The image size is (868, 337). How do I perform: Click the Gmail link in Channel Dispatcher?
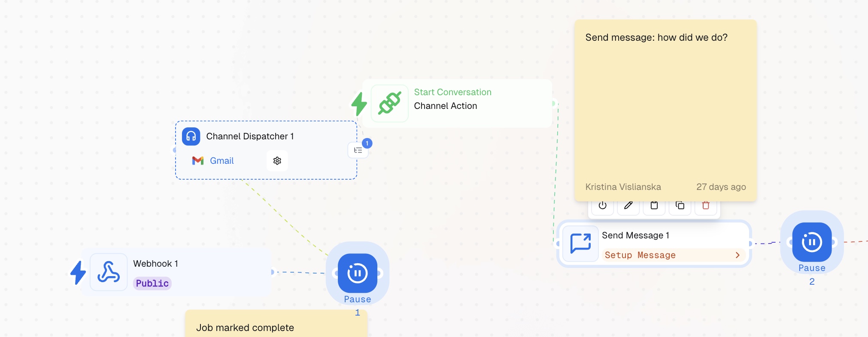click(222, 161)
